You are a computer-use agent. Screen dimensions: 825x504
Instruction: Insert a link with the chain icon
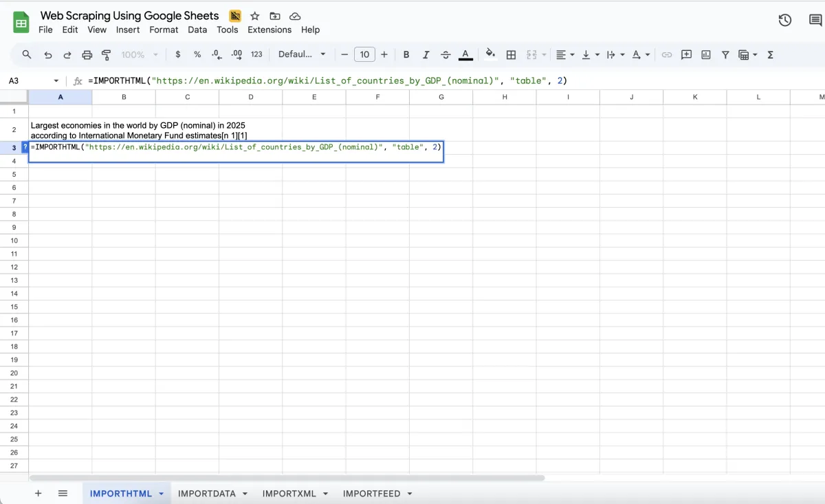coord(666,54)
